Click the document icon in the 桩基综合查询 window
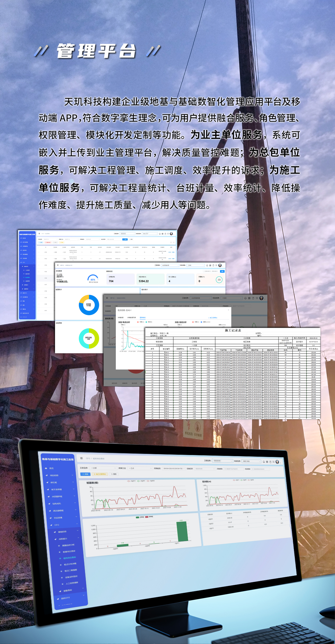Image resolution: width=335 pixels, height=644 pixels. 253,298
